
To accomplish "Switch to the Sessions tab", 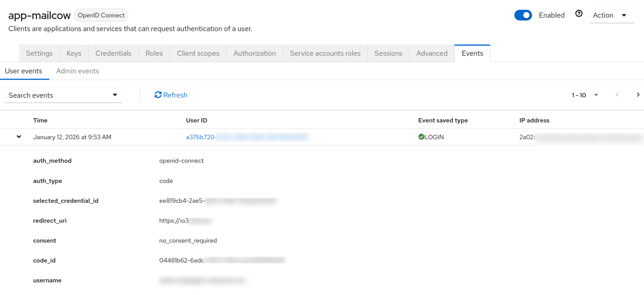I will 388,53.
